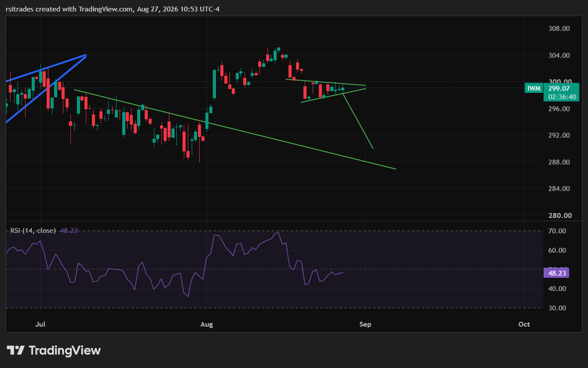Click the 40.00 RSI axis label
Screen dimensions: 588x368
(x=557, y=289)
